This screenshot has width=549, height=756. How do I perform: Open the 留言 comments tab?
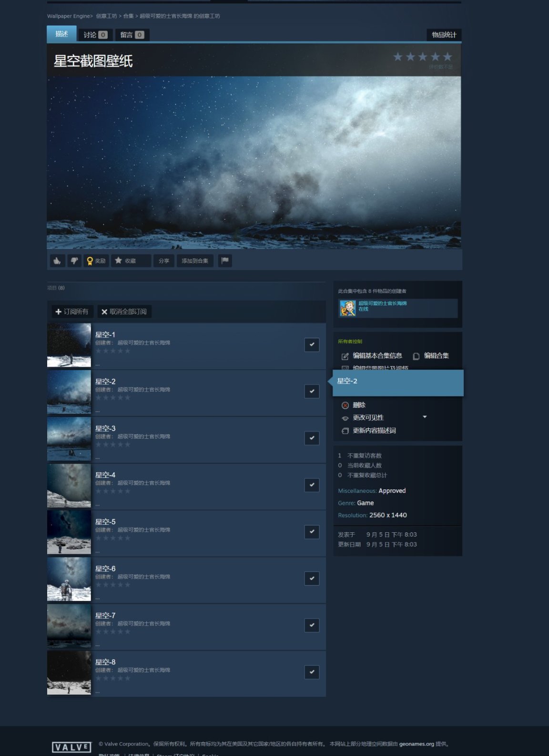click(132, 35)
